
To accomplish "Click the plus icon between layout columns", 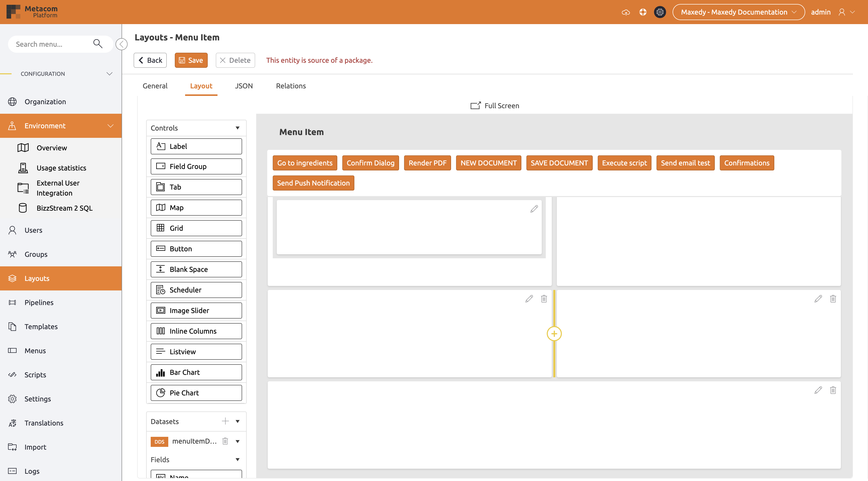I will (554, 334).
